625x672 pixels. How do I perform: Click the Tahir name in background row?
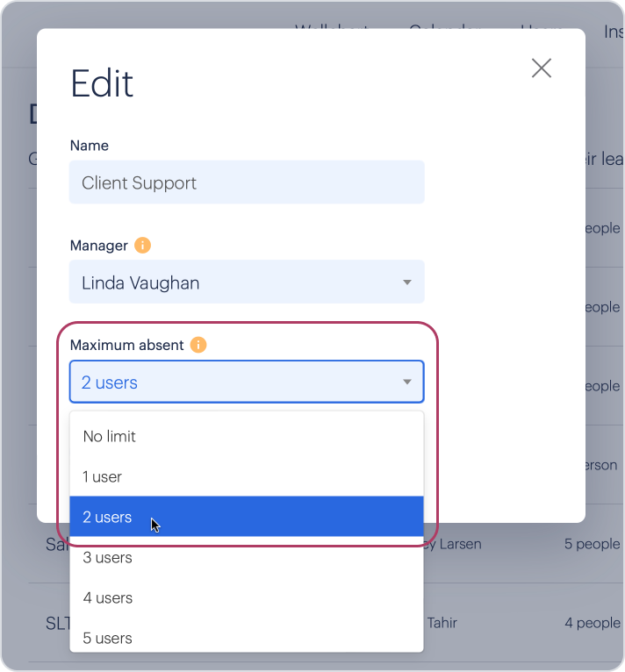[x=442, y=622]
